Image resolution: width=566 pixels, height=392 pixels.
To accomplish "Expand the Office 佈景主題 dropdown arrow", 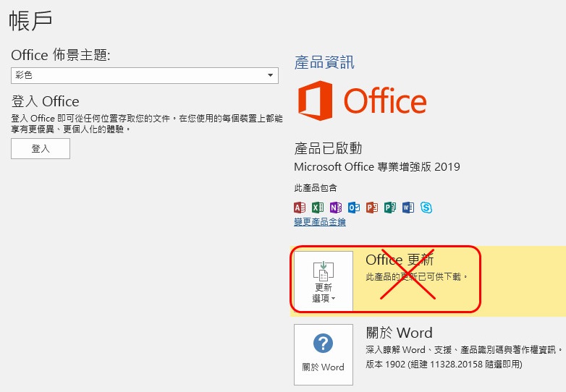I will point(271,75).
